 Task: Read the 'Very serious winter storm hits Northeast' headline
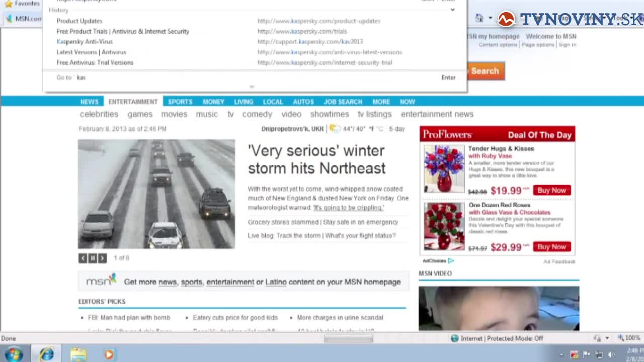click(317, 159)
